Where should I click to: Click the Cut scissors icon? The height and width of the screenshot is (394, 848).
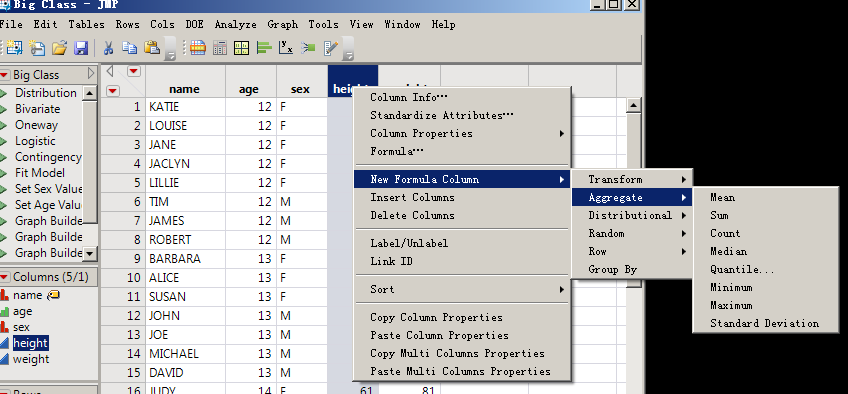click(x=108, y=48)
